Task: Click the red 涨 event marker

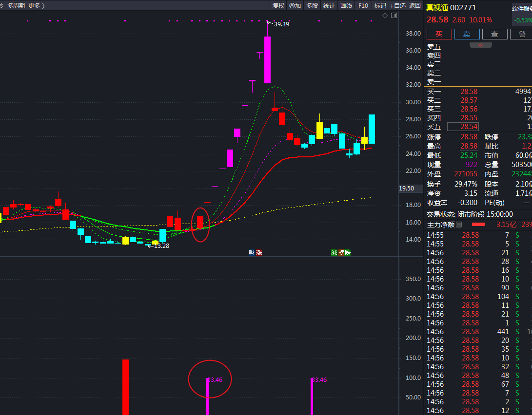Action: coord(259,252)
